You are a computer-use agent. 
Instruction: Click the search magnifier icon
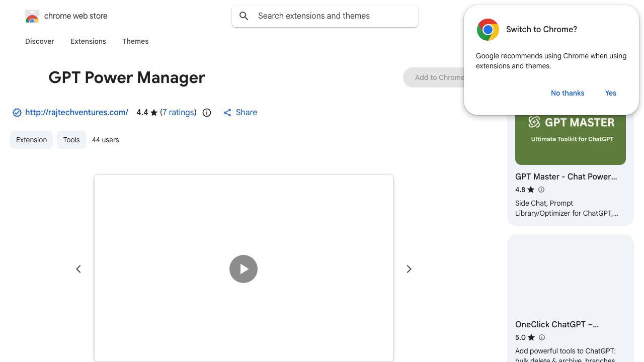pyautogui.click(x=244, y=16)
